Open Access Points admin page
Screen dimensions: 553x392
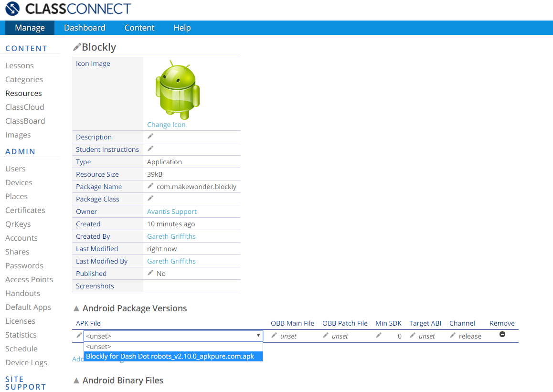pyautogui.click(x=29, y=279)
